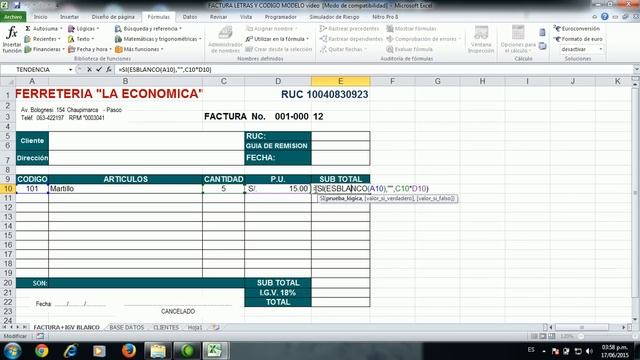The width and height of the screenshot is (640, 360).
Task: Click Rastrear dependientes
Action: click(351, 39)
